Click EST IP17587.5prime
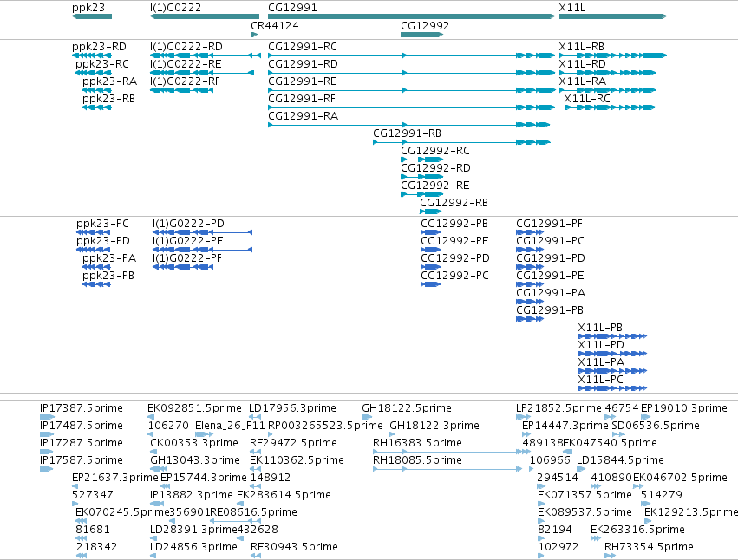This screenshot has height=560, width=738. tap(46, 469)
